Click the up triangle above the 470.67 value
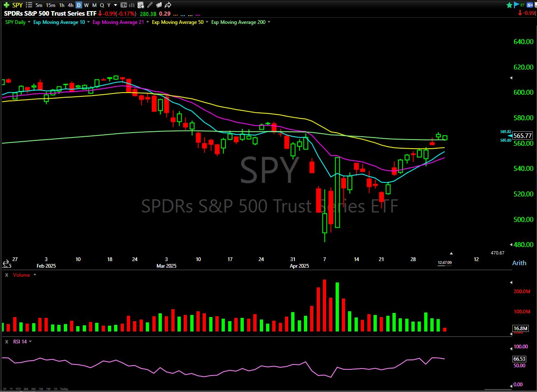 [x=451, y=253]
